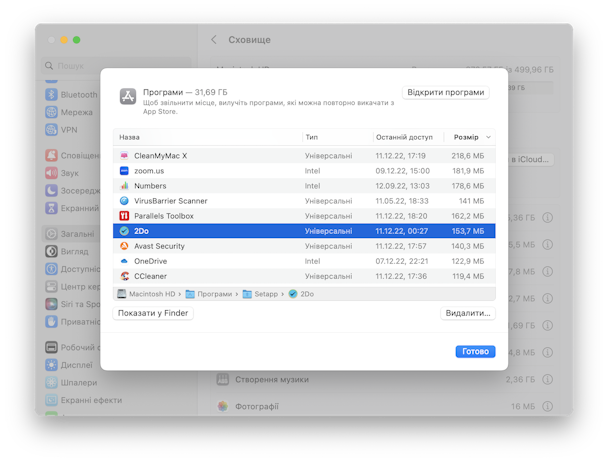Select the OneDrive row name
Image resolution: width=608 pixels, height=462 pixels.
150,261
